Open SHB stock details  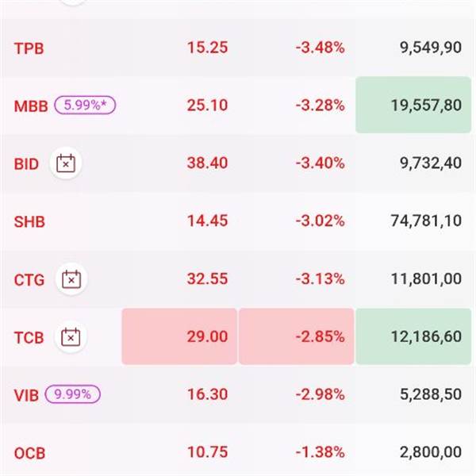tap(29, 221)
